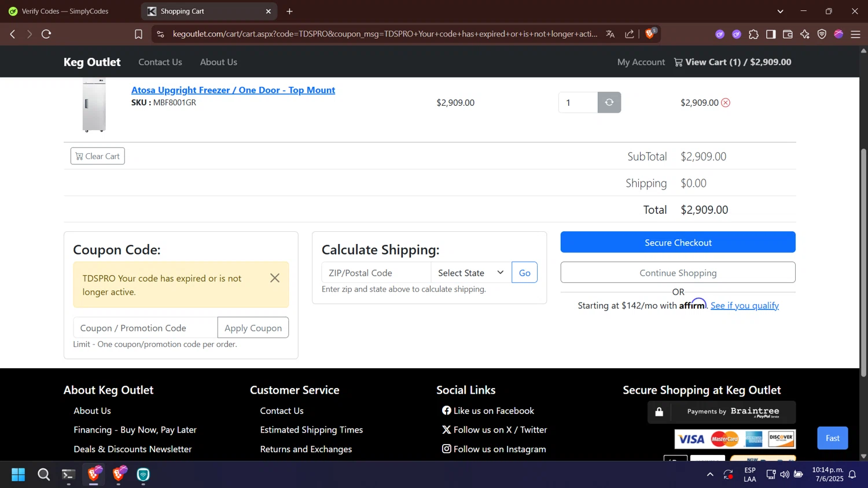Open View Cart in header
This screenshot has height=488, width=868.
click(733, 62)
